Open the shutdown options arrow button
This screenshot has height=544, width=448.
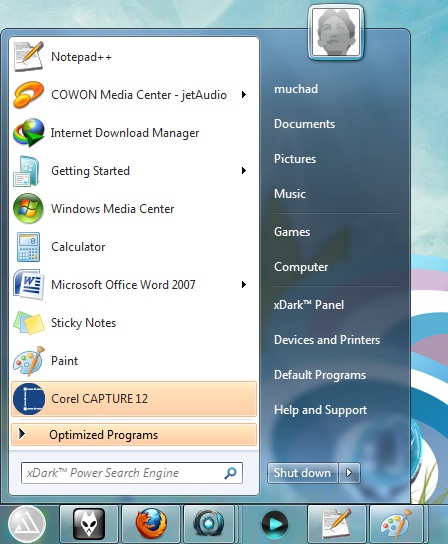pyautogui.click(x=349, y=473)
